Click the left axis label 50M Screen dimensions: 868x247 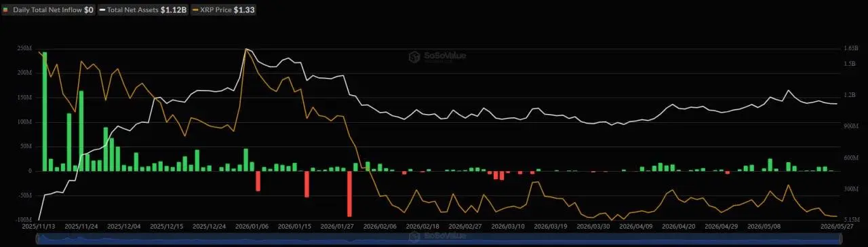(26, 147)
